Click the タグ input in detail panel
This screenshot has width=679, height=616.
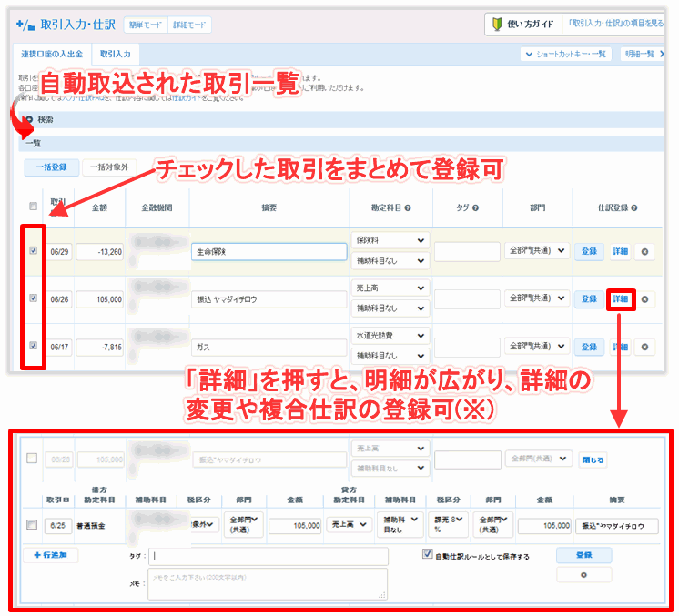point(268,556)
